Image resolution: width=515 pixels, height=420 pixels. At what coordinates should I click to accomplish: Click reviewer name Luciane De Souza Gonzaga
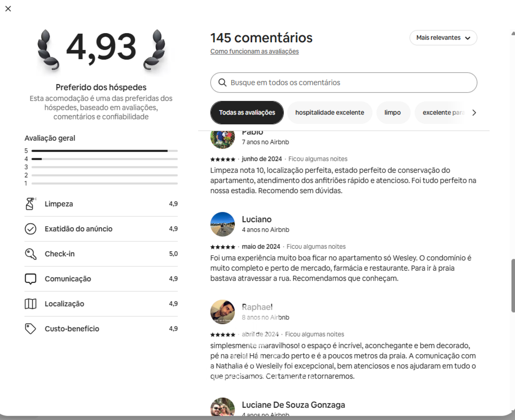click(293, 405)
